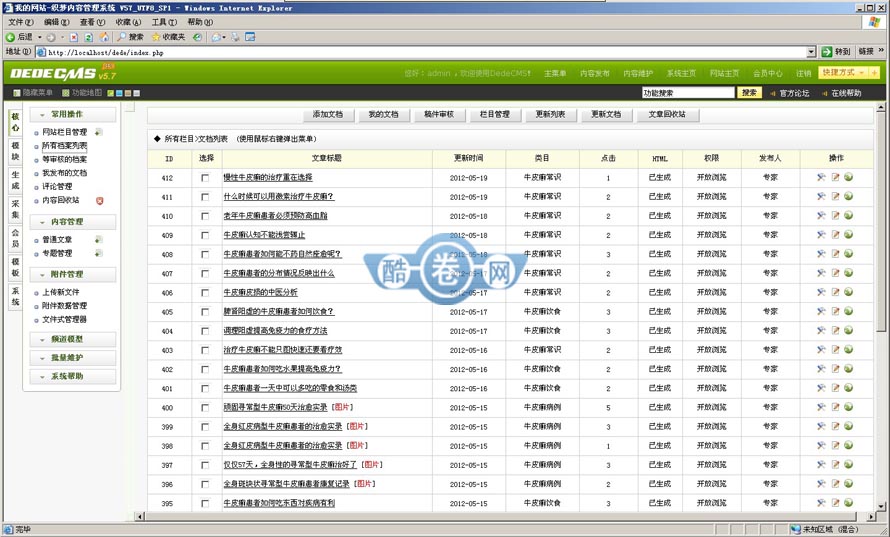Check the checkbox for article 412
The width and height of the screenshot is (890, 537).
pyautogui.click(x=205, y=178)
